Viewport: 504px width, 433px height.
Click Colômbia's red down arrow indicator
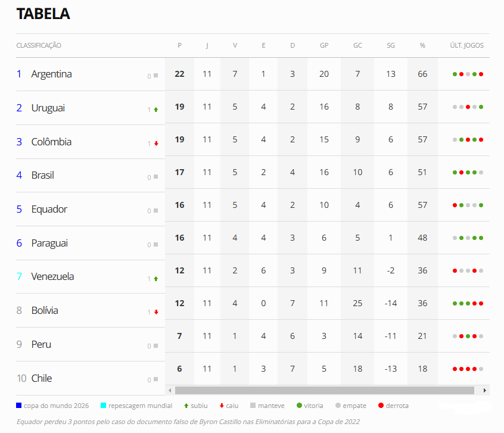[x=156, y=144]
